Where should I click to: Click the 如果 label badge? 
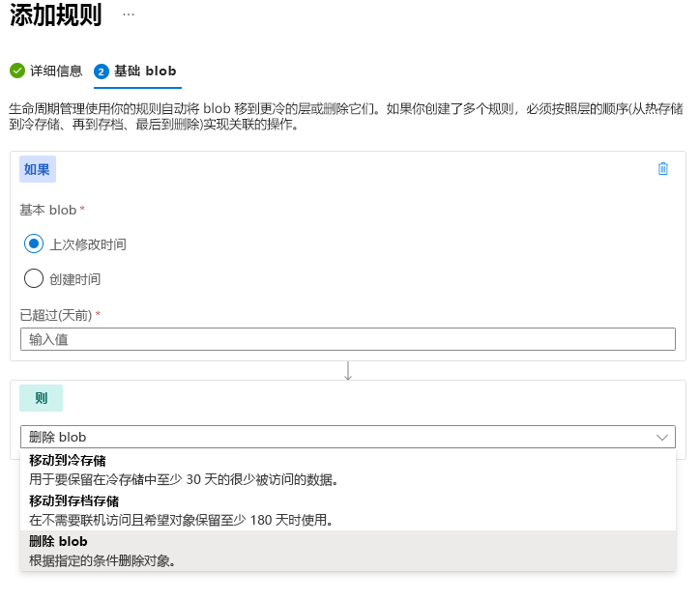pos(38,169)
